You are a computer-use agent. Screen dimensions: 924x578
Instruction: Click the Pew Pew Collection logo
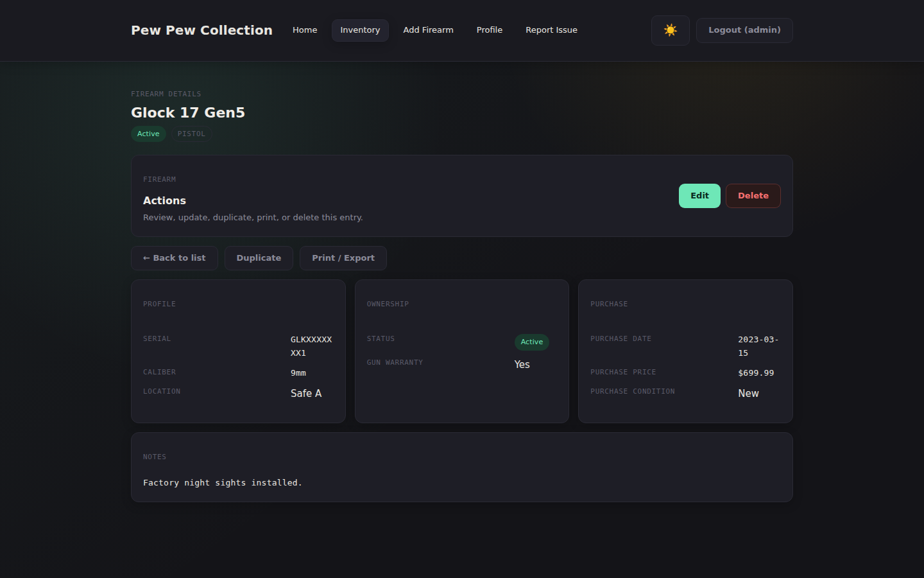[x=201, y=30]
